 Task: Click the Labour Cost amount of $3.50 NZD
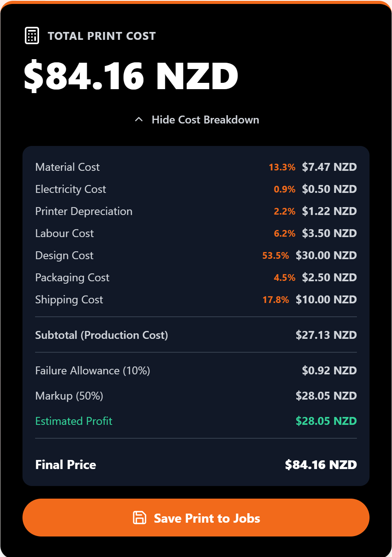(329, 233)
